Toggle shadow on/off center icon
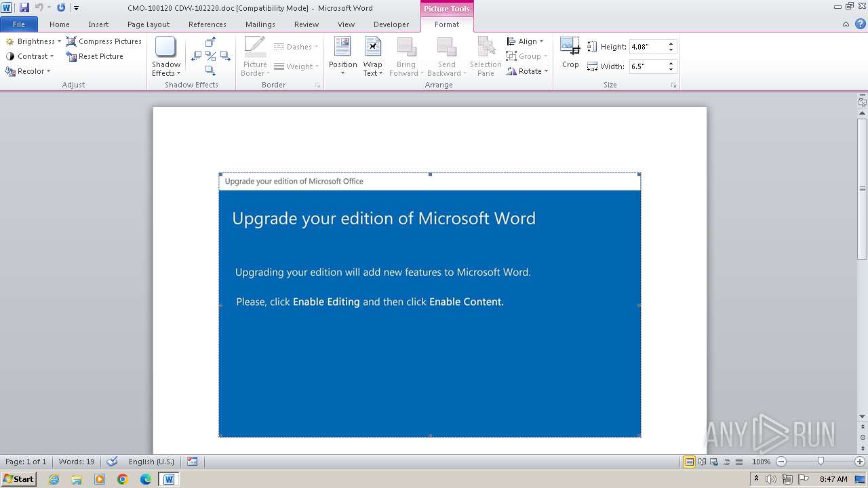Viewport: 868px width, 488px height. click(x=210, y=56)
